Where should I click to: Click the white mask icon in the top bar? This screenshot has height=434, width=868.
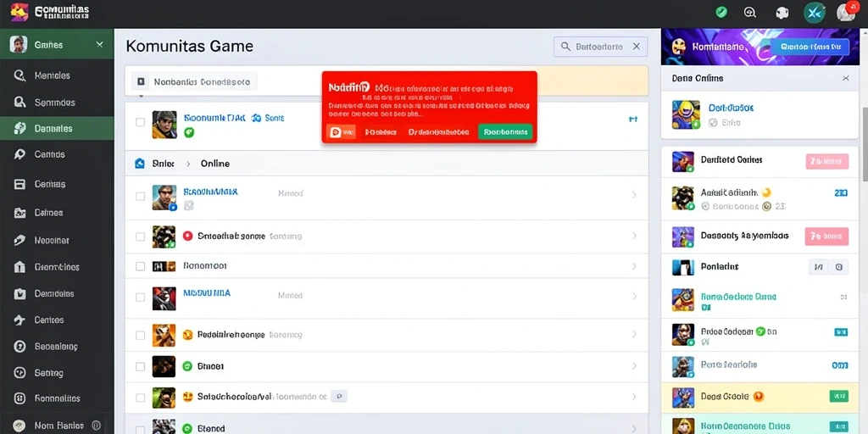(782, 13)
